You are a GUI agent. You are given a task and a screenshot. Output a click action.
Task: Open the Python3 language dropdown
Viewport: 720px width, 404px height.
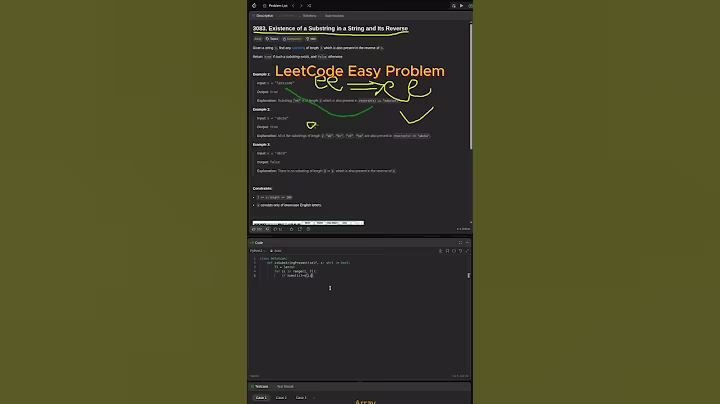258,251
